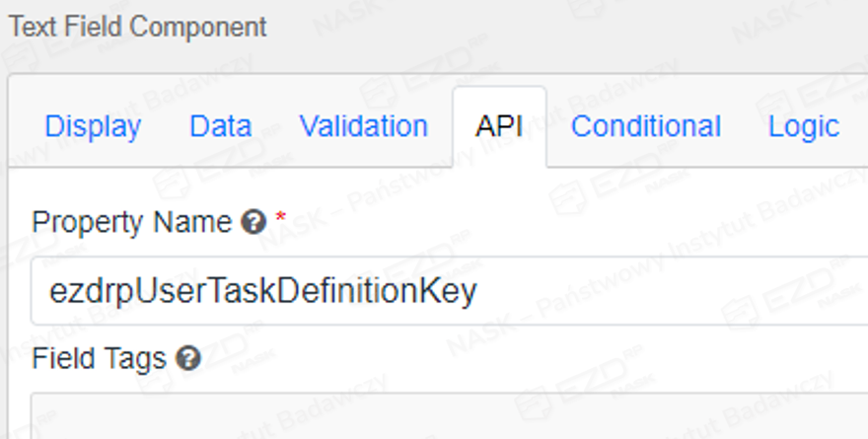Screen dimensions: 868x439
Task: Click the Property Name label text
Action: tap(131, 223)
